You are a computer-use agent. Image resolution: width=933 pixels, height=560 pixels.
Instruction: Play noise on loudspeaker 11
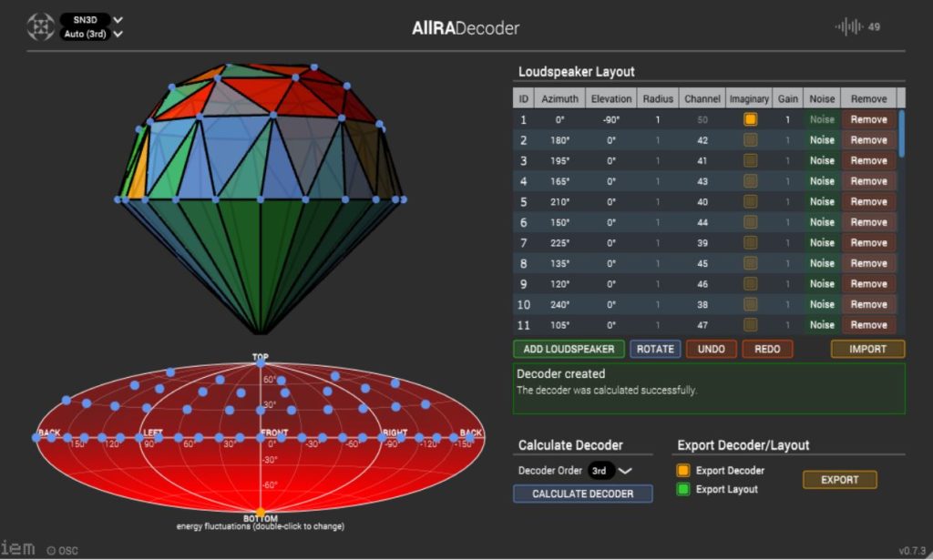[x=822, y=324]
